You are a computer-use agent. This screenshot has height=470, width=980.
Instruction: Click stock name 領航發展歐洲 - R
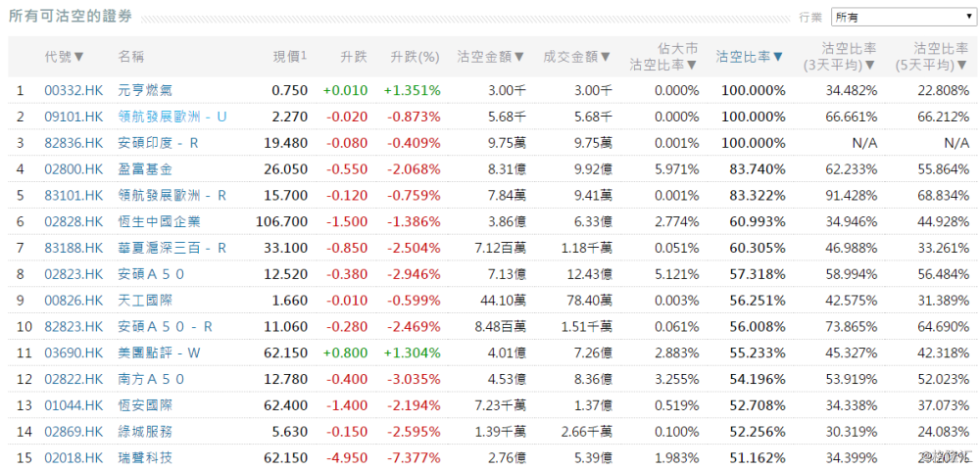(x=172, y=196)
